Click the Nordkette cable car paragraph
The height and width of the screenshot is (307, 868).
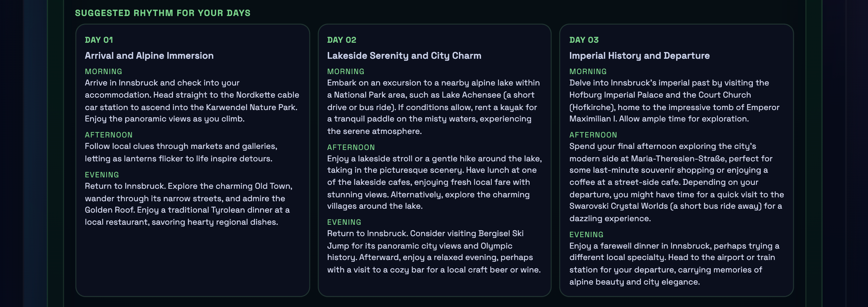(x=192, y=101)
